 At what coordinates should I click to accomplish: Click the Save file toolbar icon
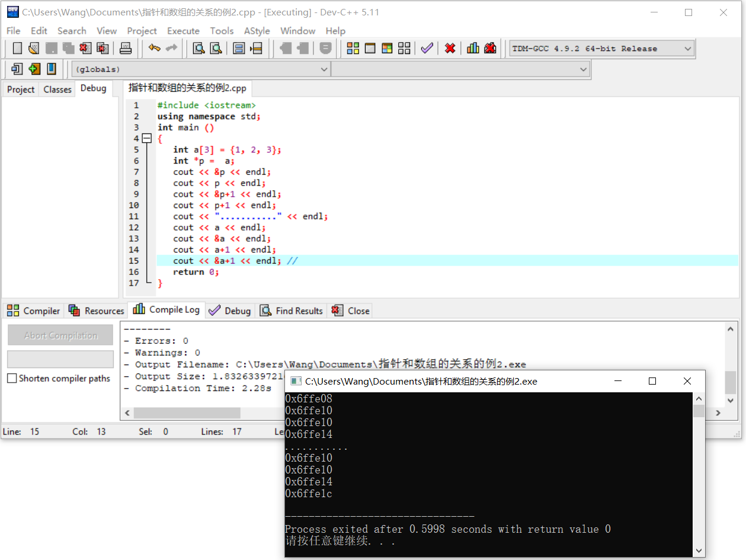52,49
